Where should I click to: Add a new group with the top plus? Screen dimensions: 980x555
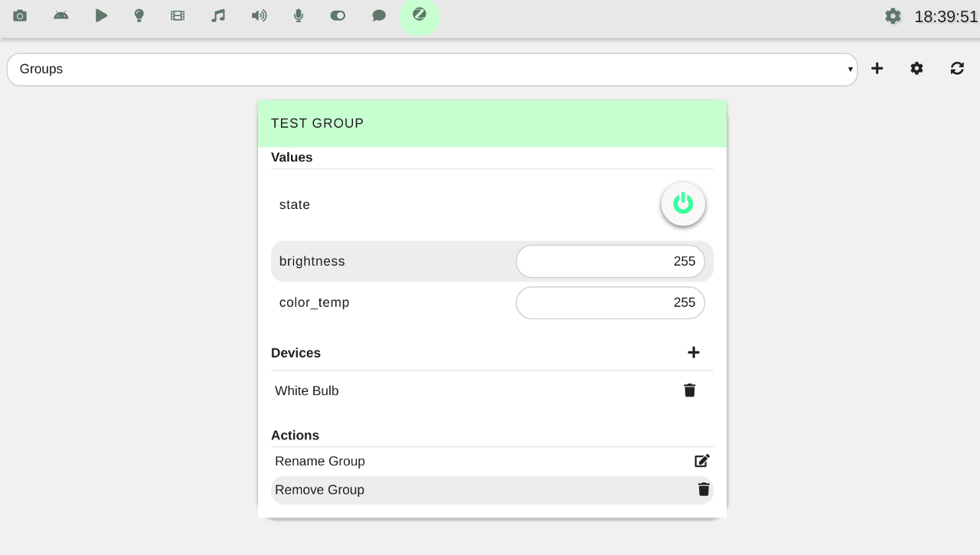(877, 69)
